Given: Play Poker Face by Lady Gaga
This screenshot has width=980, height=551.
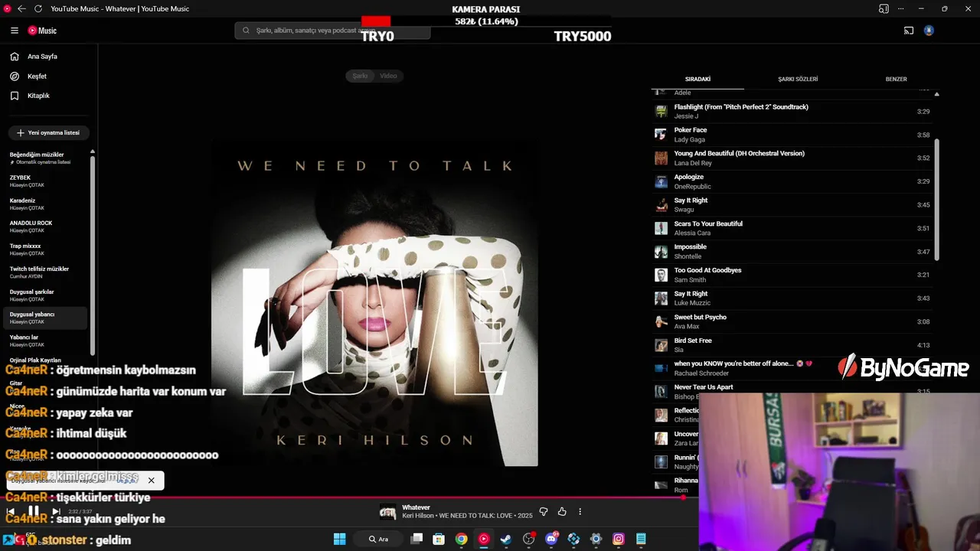Looking at the screenshot, I should [793, 135].
